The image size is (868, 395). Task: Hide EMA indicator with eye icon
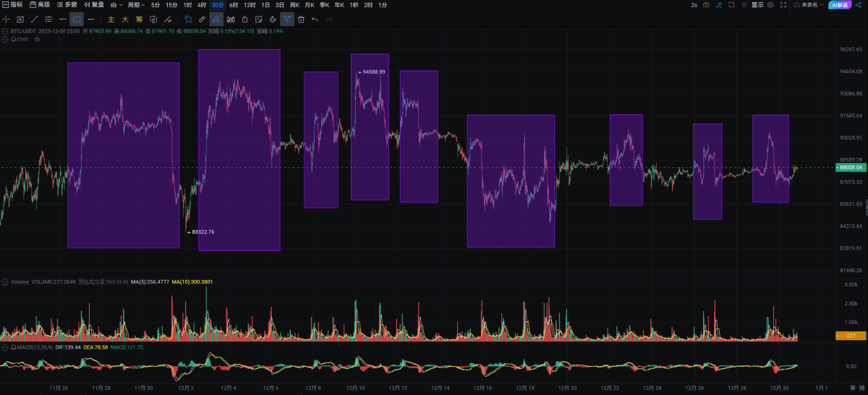[x=37, y=39]
